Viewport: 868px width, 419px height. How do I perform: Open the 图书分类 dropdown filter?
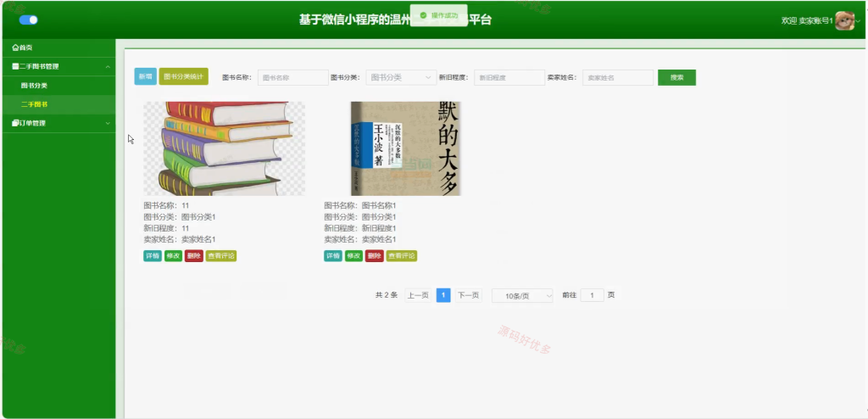[401, 77]
